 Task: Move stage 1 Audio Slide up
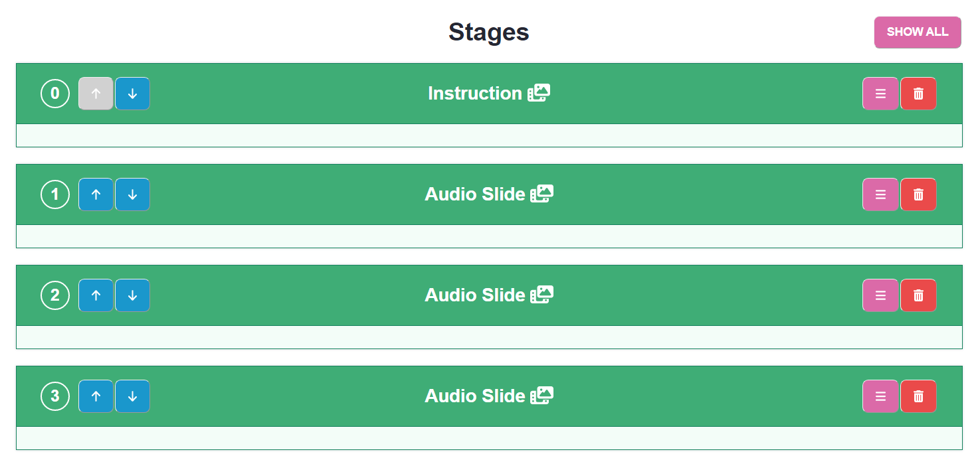[x=96, y=194]
